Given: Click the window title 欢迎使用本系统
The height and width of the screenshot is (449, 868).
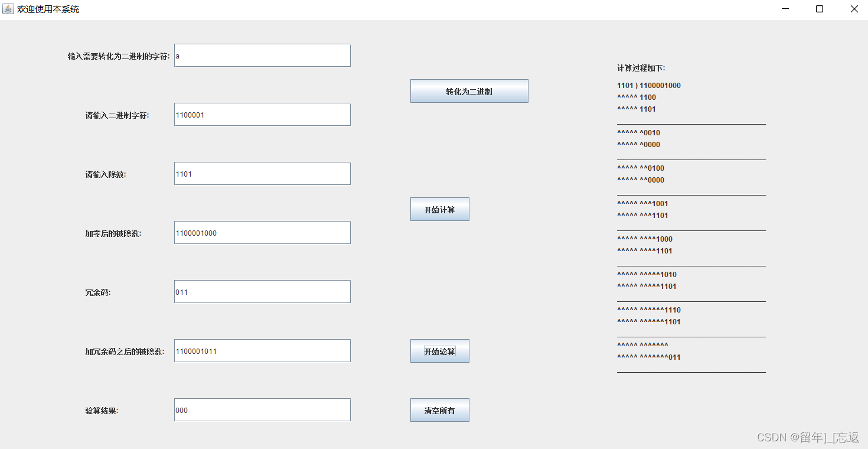Looking at the screenshot, I should 48,9.
